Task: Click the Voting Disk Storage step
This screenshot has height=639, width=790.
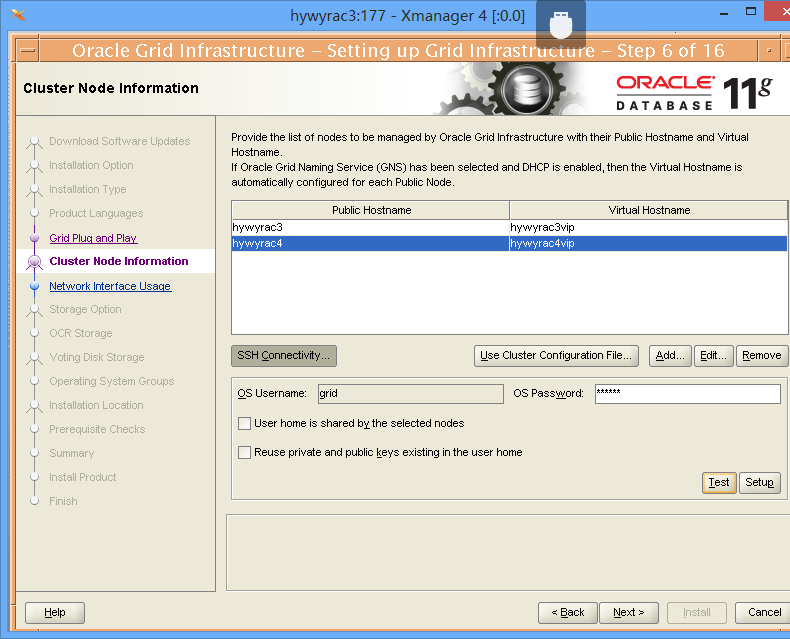Action: pos(97,357)
